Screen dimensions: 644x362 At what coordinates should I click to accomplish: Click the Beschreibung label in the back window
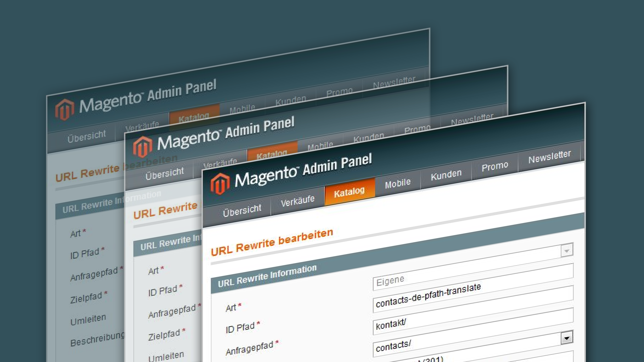(98, 339)
